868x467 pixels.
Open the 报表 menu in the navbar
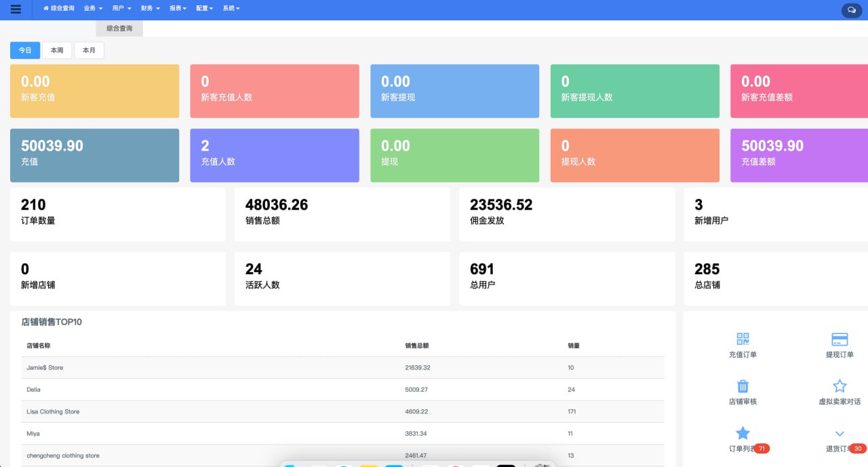tap(176, 9)
